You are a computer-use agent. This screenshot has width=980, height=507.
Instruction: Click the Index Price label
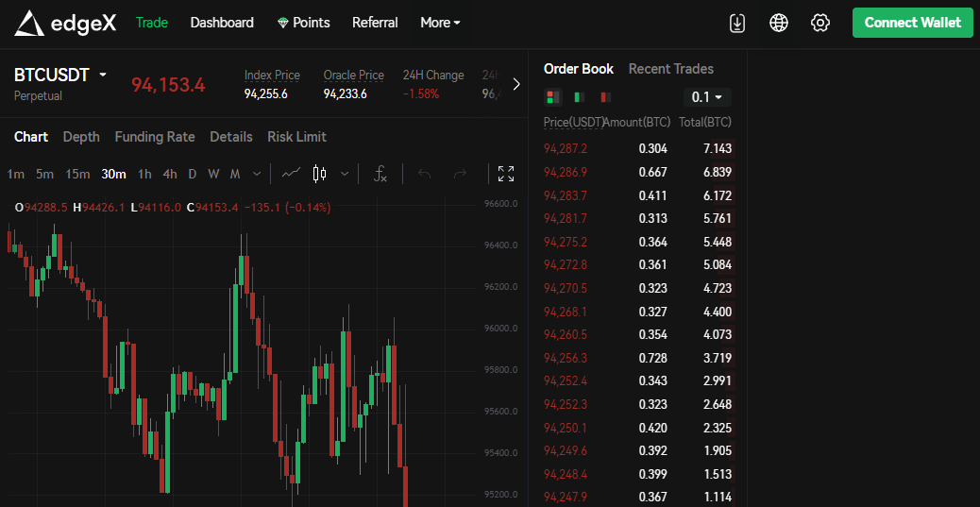coord(272,76)
